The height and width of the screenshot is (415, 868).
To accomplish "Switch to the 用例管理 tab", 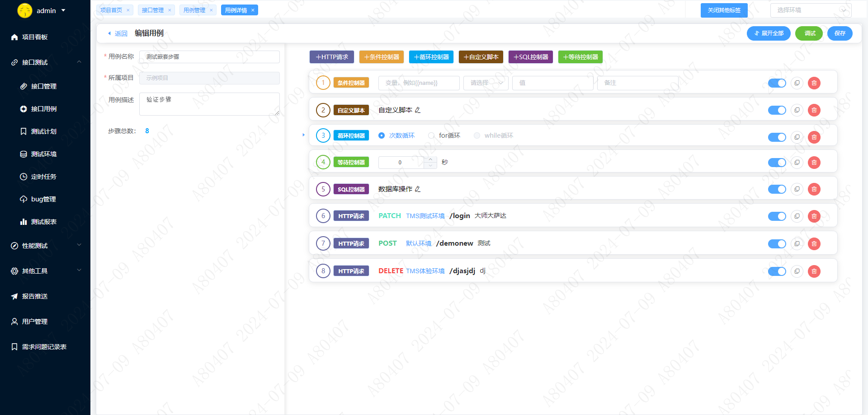I will 194,10.
